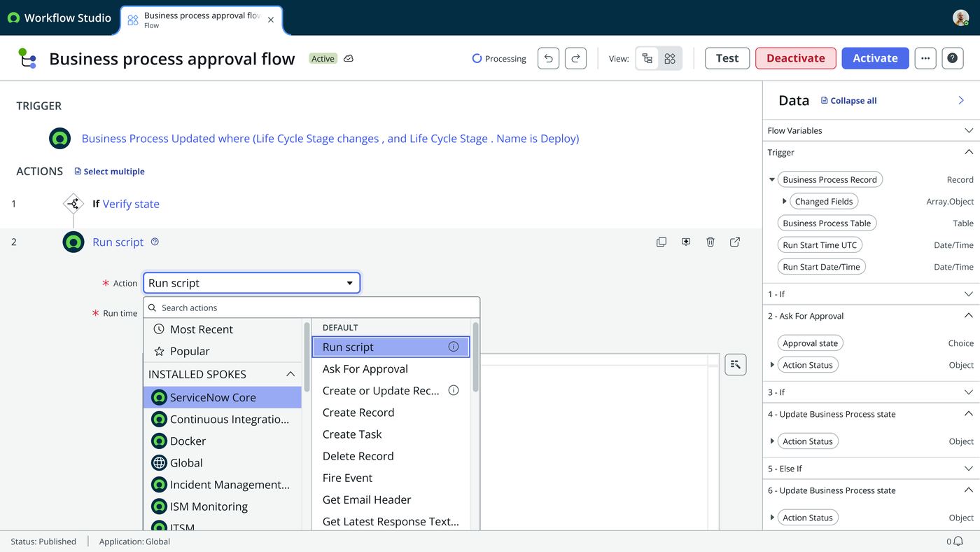Select the ServiceNow Core spoke

click(223, 397)
